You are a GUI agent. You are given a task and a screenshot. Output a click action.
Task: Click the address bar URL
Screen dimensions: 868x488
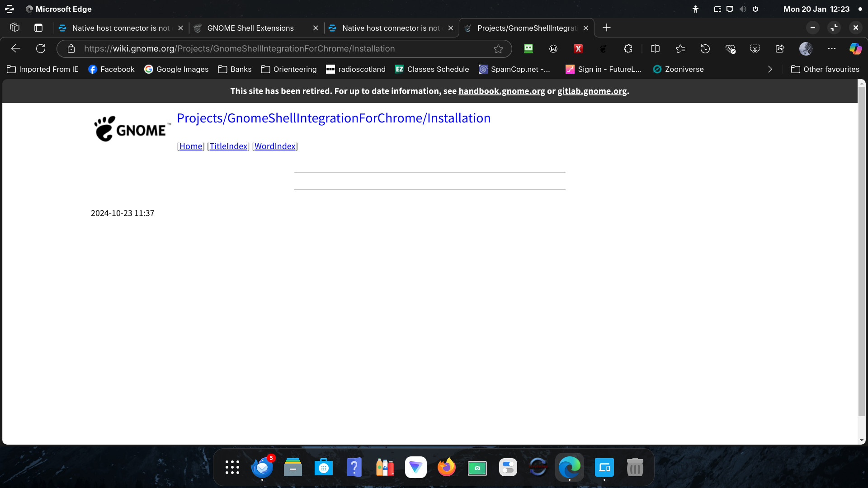[x=239, y=49]
